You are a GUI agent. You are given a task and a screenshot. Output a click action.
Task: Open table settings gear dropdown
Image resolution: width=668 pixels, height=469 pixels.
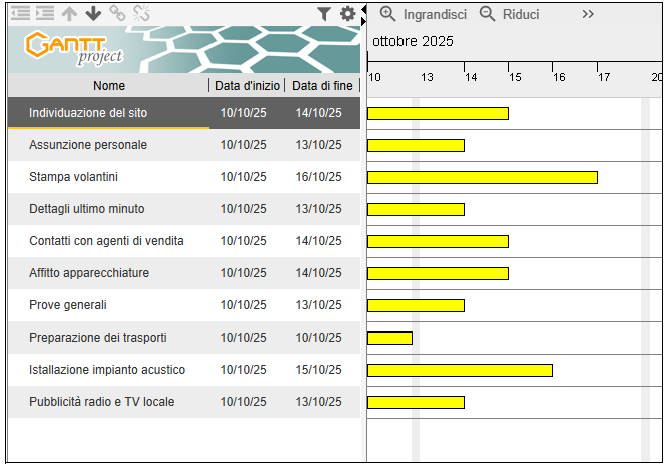coord(348,14)
